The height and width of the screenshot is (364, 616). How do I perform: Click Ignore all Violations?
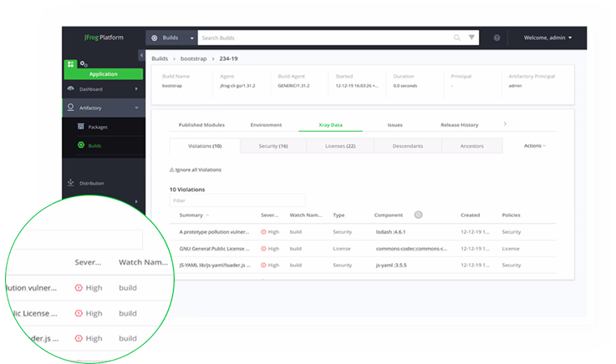click(196, 169)
